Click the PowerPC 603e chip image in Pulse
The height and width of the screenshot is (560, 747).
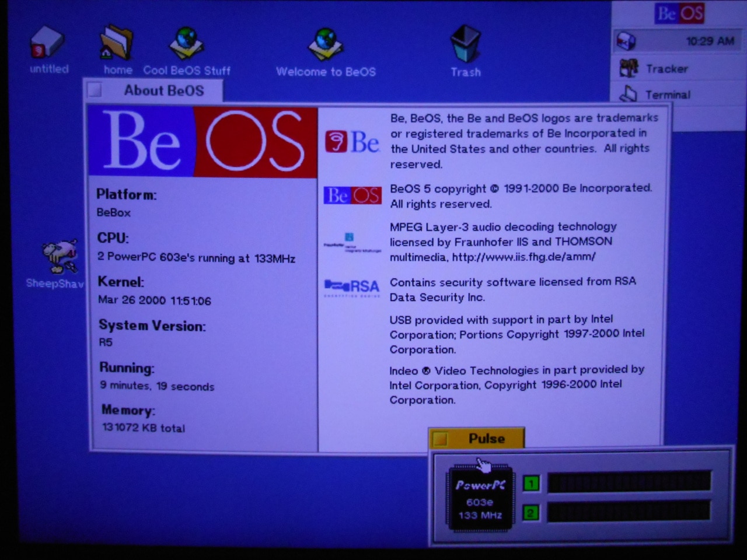[x=480, y=498]
